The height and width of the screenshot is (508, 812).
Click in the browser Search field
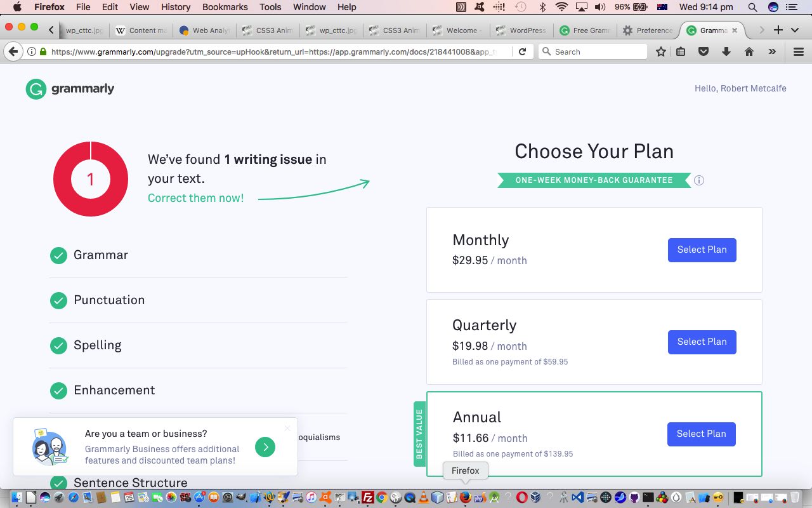(593, 51)
